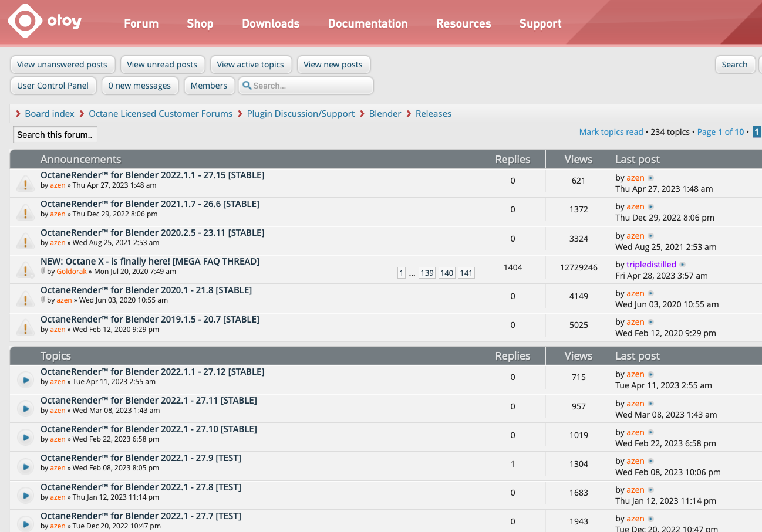Viewport: 762px width, 532px height.
Task: Go to Blender breadcrumb link
Action: tap(385, 114)
